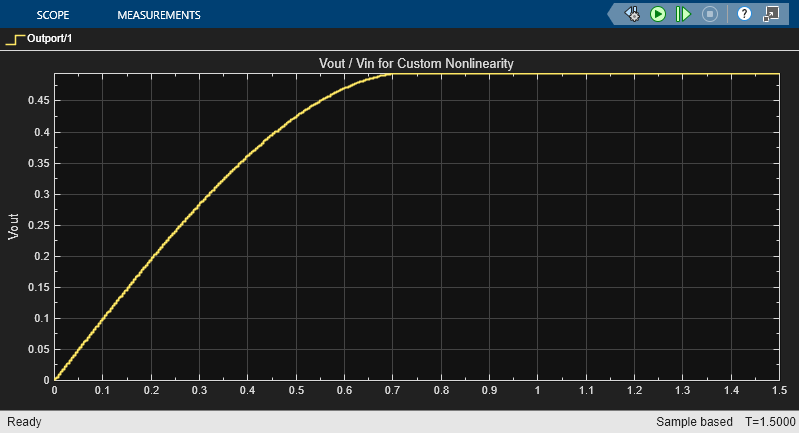Click x-axis tick label 1.5
799x433 pixels.
click(779, 390)
